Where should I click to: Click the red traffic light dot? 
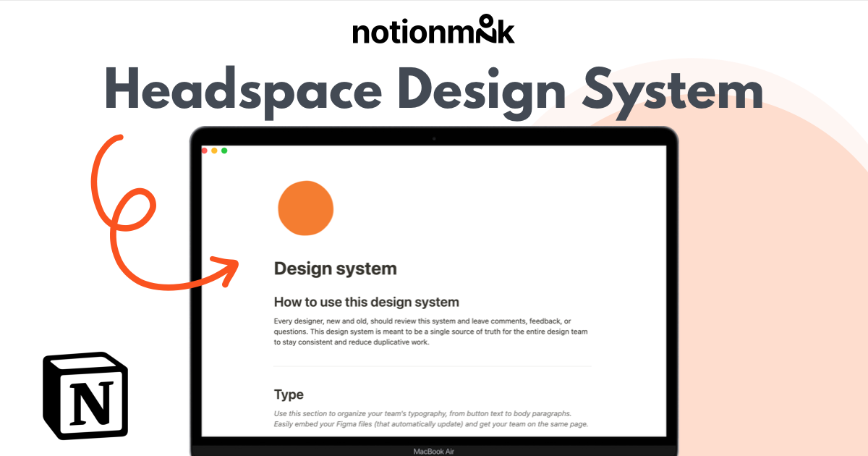pos(205,149)
